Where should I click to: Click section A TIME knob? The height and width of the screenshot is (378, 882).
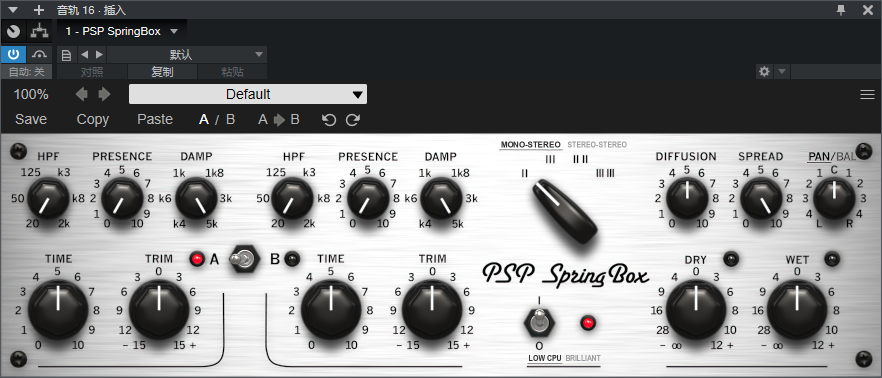[x=57, y=310]
